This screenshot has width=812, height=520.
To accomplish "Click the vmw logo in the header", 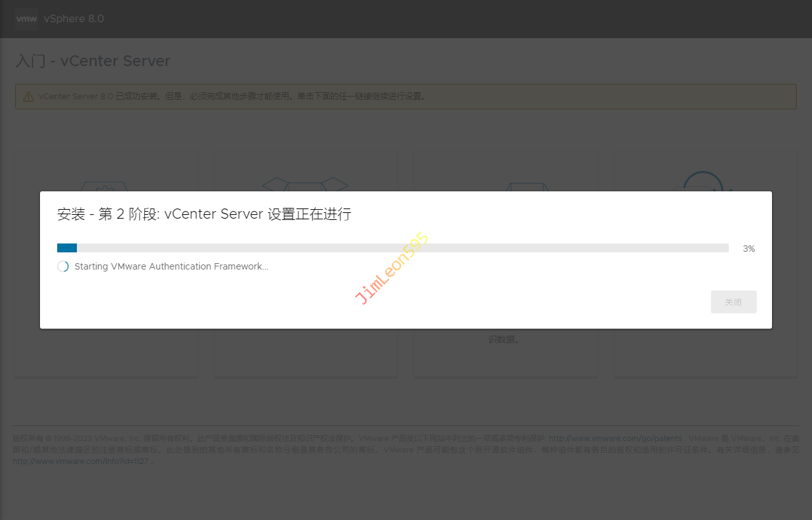I will coord(27,19).
